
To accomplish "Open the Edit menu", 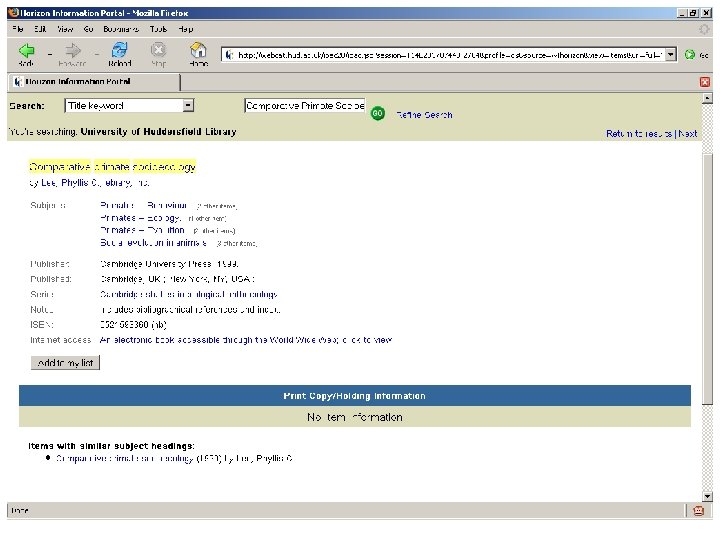I will click(40, 29).
